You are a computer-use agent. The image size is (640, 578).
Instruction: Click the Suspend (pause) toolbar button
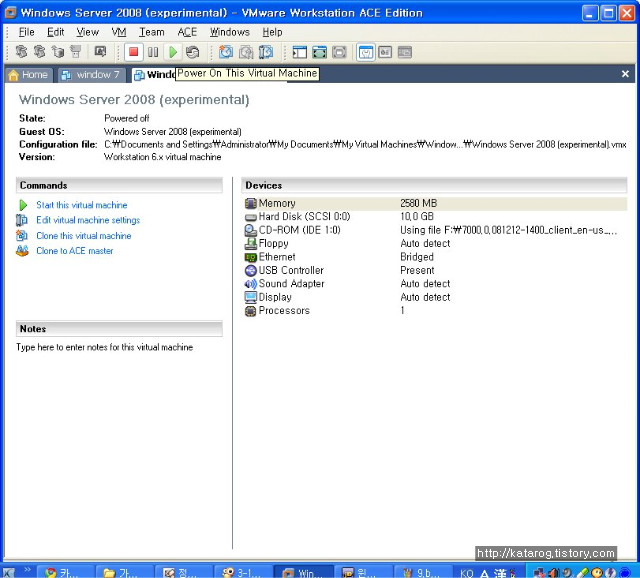pyautogui.click(x=153, y=52)
